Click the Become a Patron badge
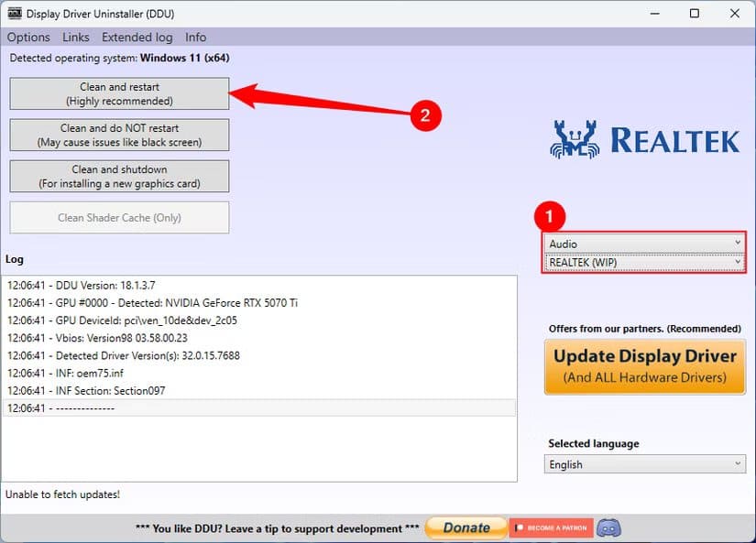Viewport: 756px width, 543px height. pyautogui.click(x=551, y=527)
